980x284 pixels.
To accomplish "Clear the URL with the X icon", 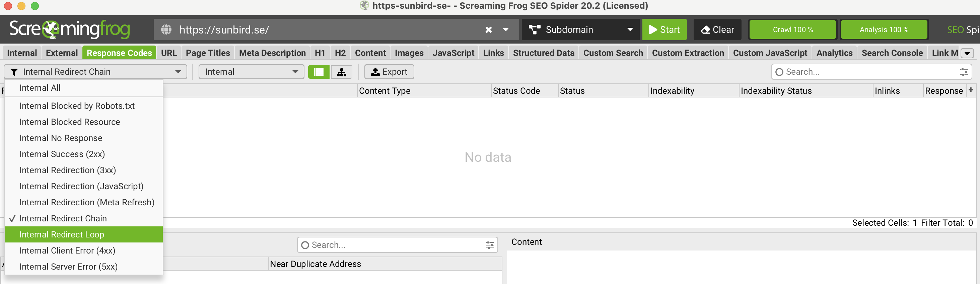I will 488,30.
